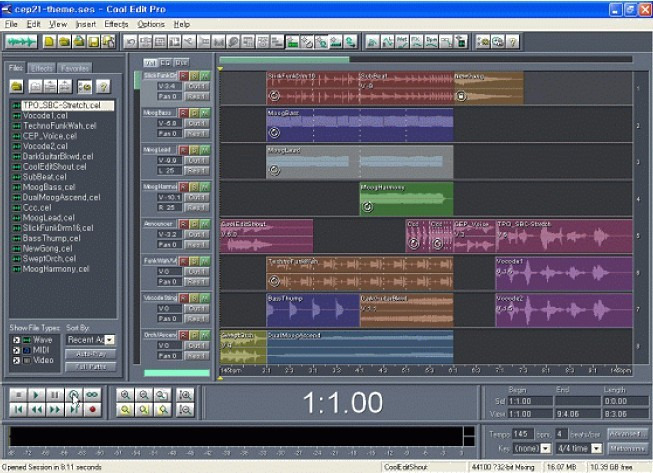This screenshot has width=653, height=473.
Task: Rewind the playback cursor
Action: point(36,410)
